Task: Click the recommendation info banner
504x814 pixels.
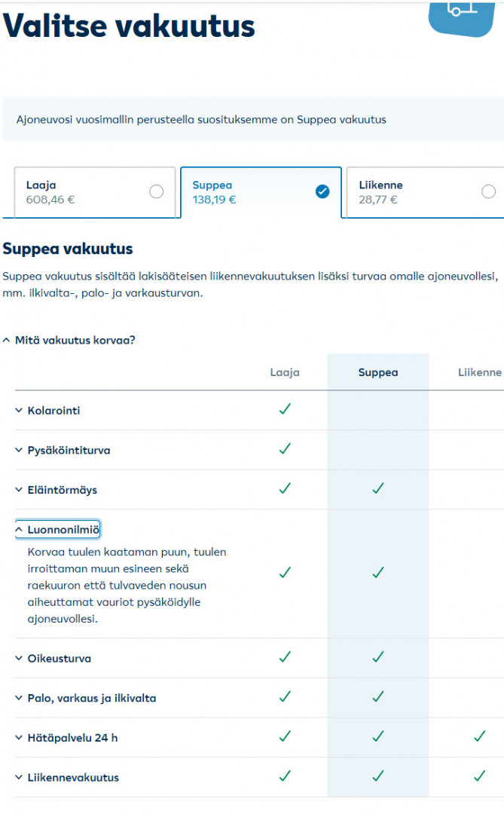Action: 252,119
